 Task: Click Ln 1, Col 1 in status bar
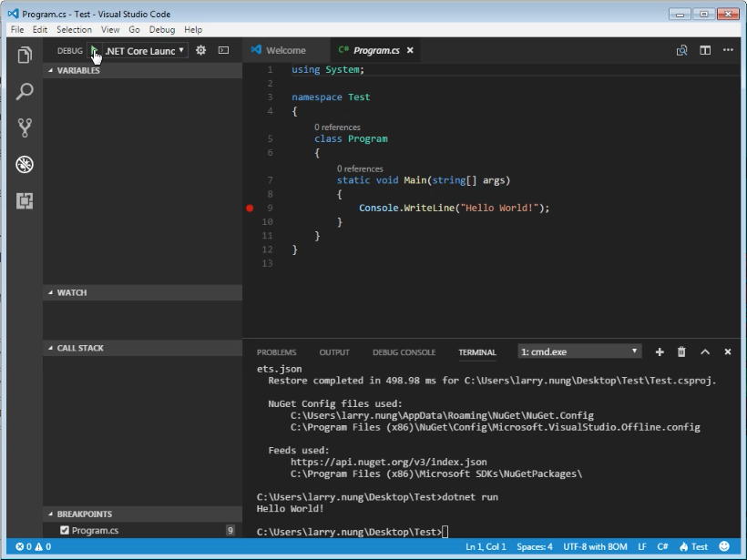[x=486, y=546]
